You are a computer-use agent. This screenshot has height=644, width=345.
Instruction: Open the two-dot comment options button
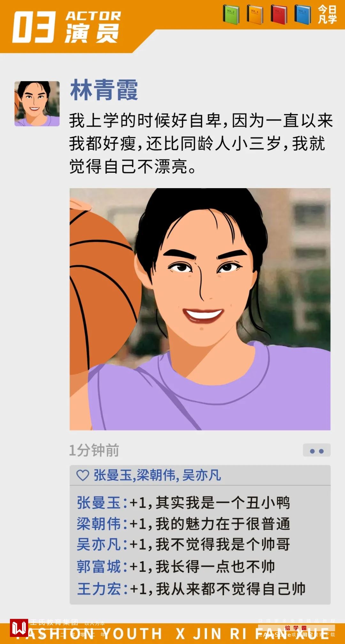coord(317,451)
